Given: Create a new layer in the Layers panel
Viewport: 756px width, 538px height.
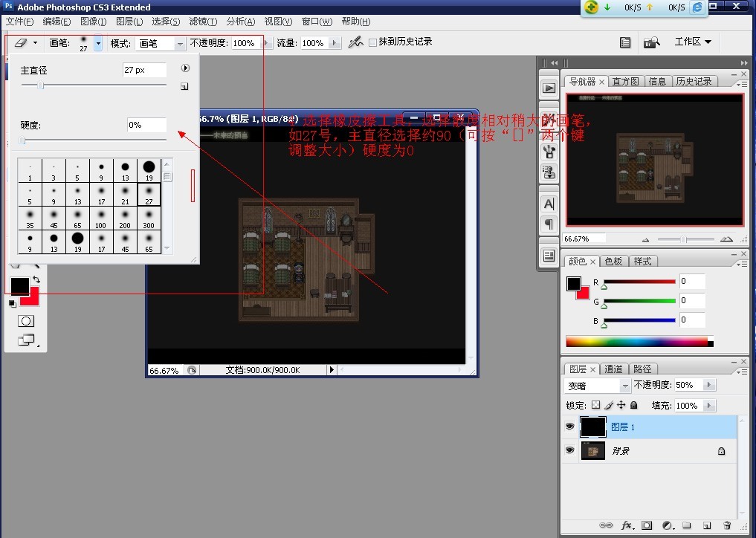Looking at the screenshot, I should tap(707, 525).
